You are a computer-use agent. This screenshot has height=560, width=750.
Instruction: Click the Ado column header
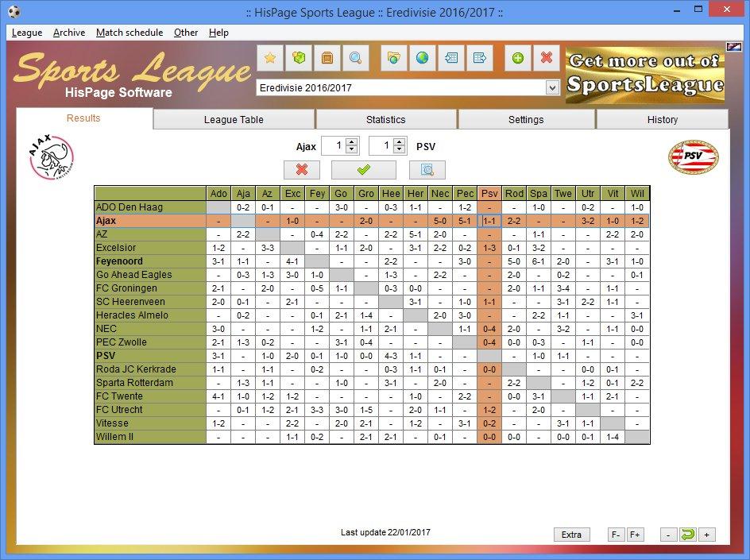[218, 193]
